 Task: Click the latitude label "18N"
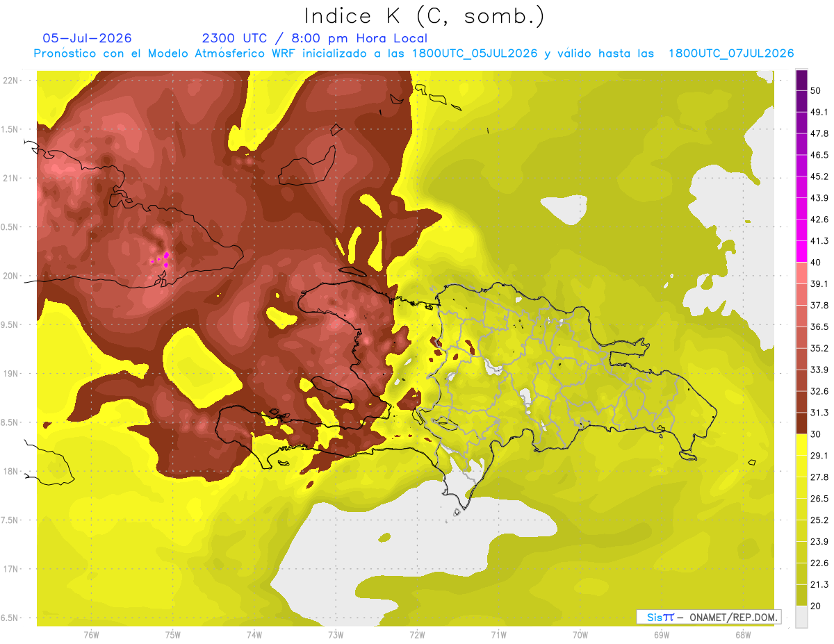(11, 471)
